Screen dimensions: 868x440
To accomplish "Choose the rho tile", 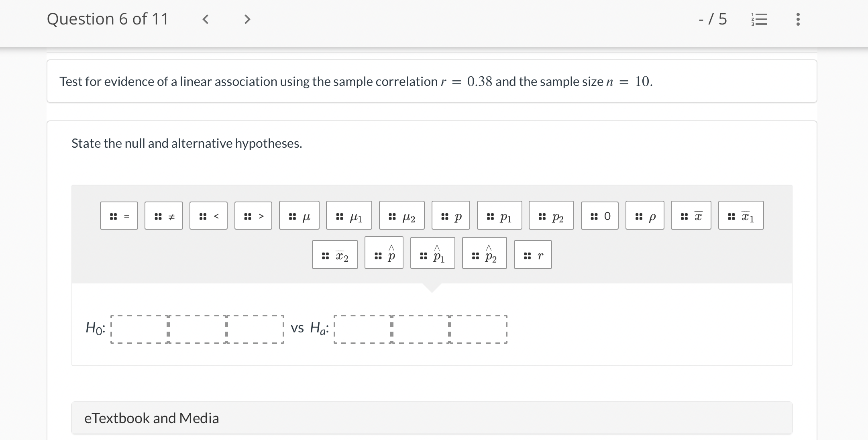I will [645, 216].
